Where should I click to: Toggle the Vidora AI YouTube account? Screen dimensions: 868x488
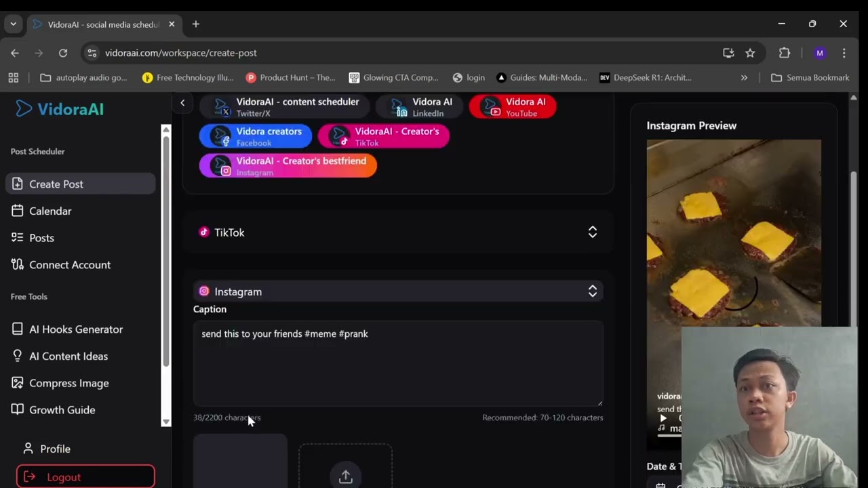pyautogui.click(x=513, y=107)
